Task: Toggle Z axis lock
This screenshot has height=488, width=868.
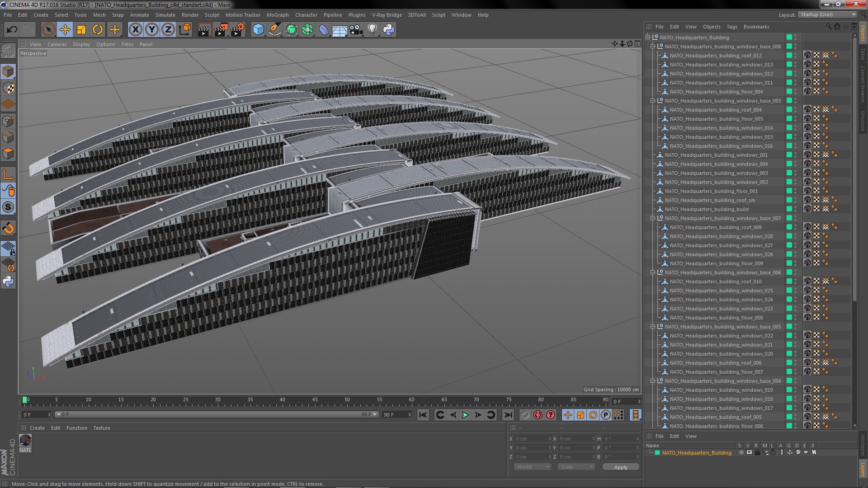Action: [x=168, y=30]
